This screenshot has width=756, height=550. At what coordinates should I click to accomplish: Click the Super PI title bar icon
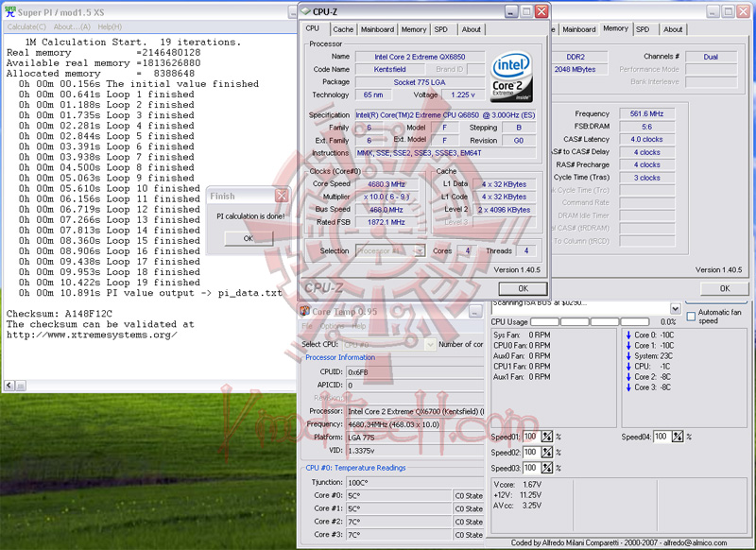coord(10,12)
